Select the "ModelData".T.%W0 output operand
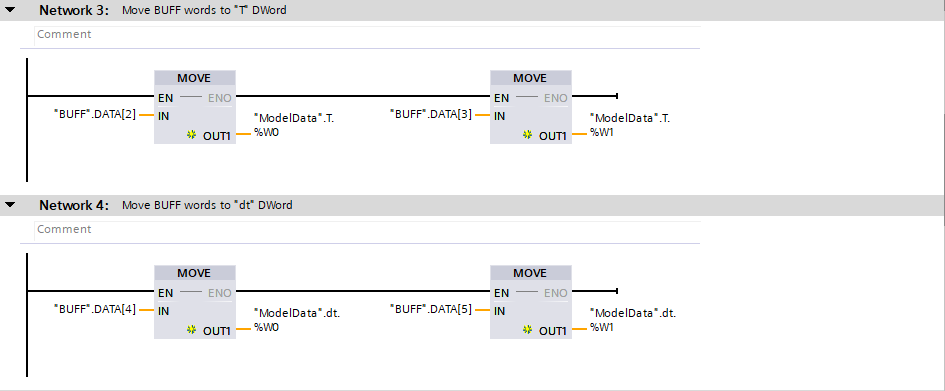945x391 pixels. pos(294,125)
